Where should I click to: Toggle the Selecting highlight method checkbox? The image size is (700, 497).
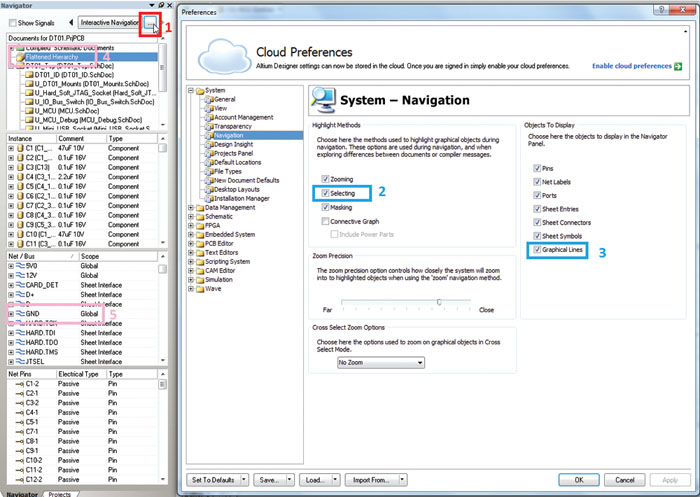(x=322, y=192)
